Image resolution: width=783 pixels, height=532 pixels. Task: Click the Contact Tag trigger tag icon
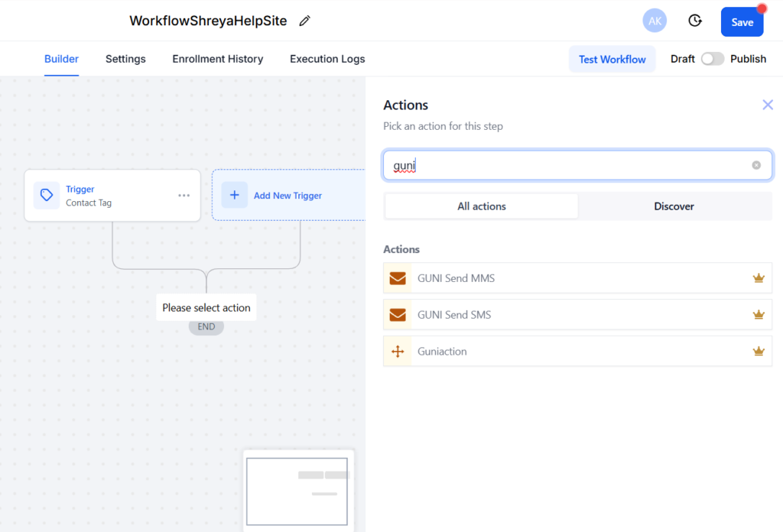(47, 195)
